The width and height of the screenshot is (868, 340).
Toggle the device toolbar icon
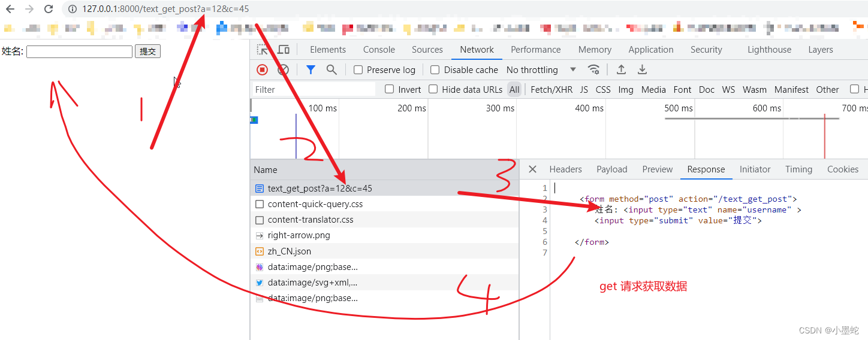[x=284, y=50]
